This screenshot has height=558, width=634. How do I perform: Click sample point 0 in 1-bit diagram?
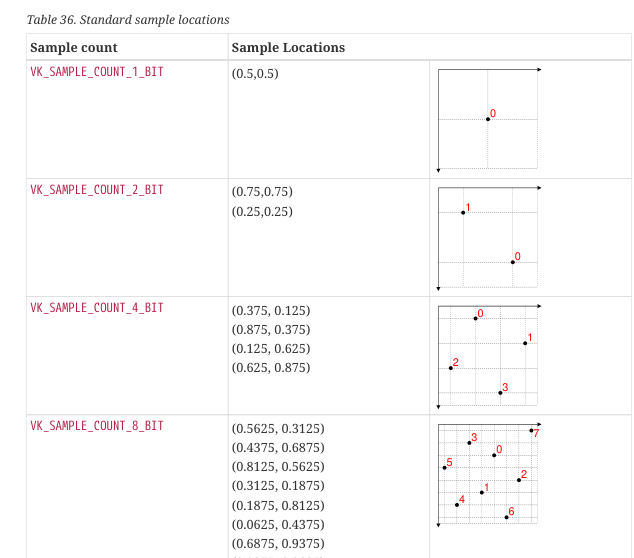coord(488,119)
